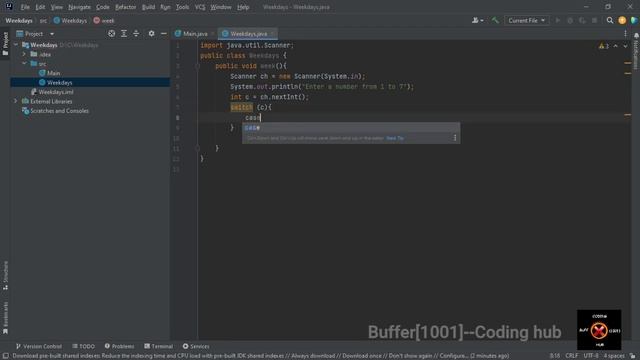
Task: Click the Run with Coverage icon
Action: [x=582, y=20]
